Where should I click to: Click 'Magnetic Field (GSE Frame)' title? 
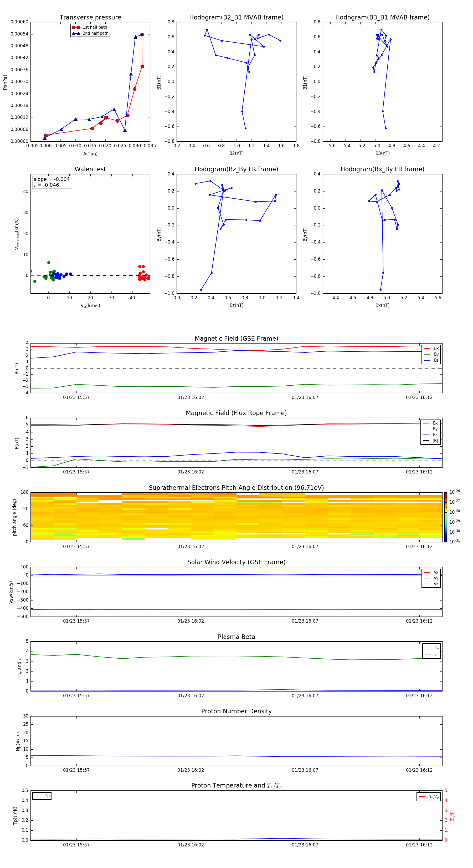(236, 339)
